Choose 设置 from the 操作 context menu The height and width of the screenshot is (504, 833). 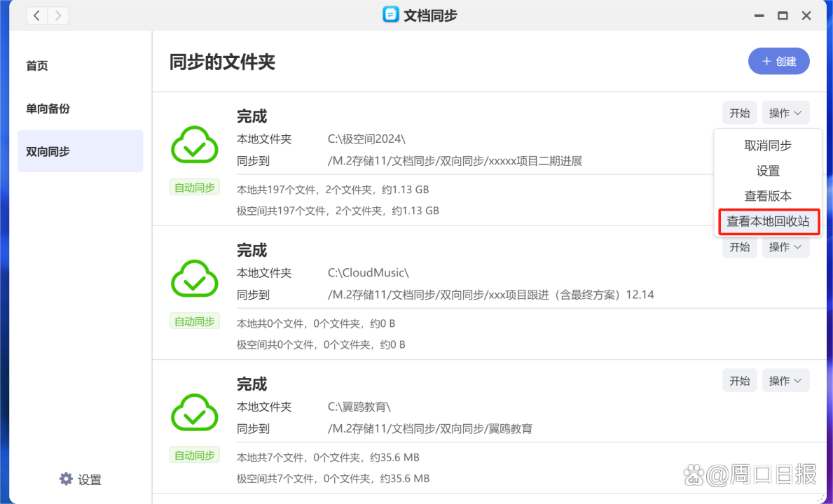pos(768,170)
